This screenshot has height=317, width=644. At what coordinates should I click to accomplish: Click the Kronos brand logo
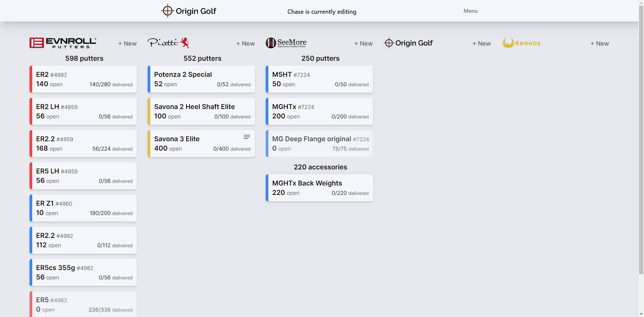pos(521,43)
